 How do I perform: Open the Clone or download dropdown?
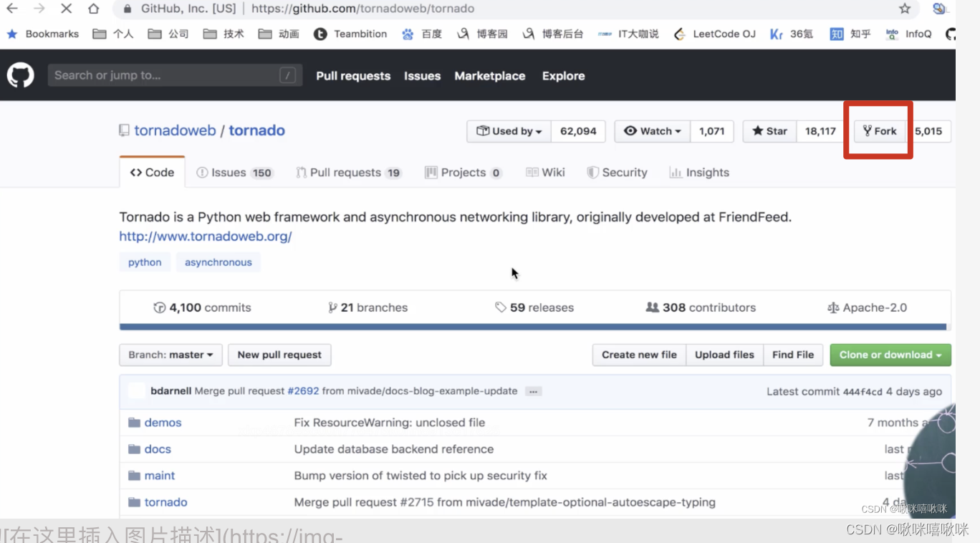pos(890,355)
